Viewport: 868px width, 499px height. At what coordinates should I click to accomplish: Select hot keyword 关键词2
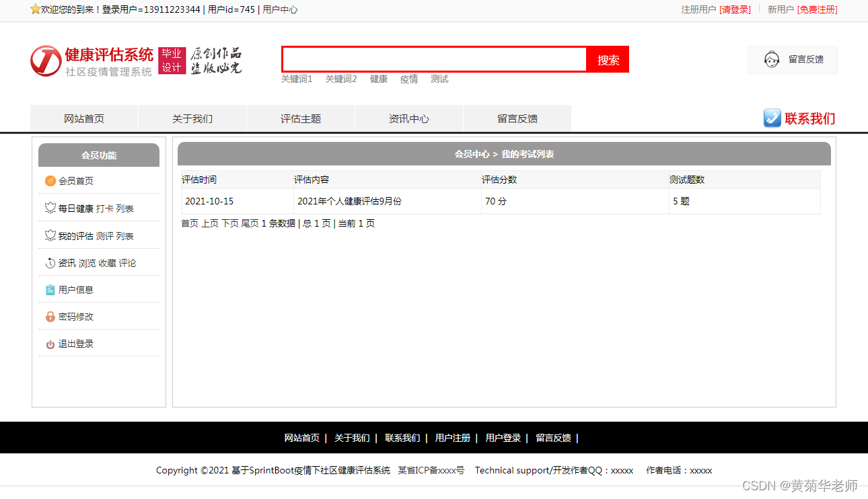point(341,79)
